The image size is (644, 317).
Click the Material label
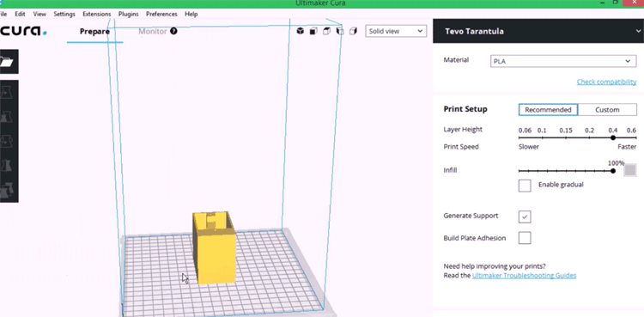(456, 60)
